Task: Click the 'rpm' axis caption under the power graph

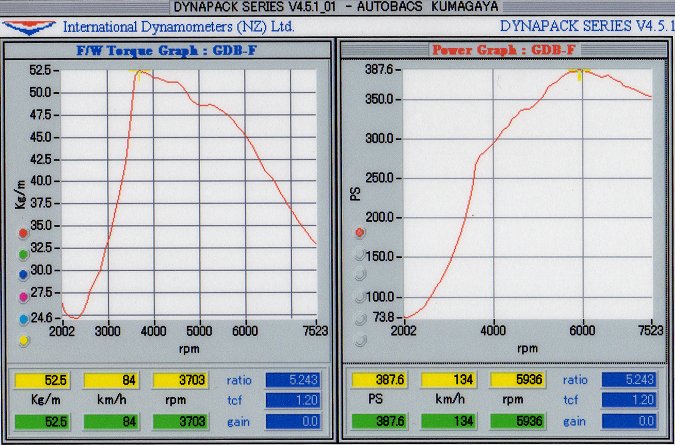Action: click(527, 349)
